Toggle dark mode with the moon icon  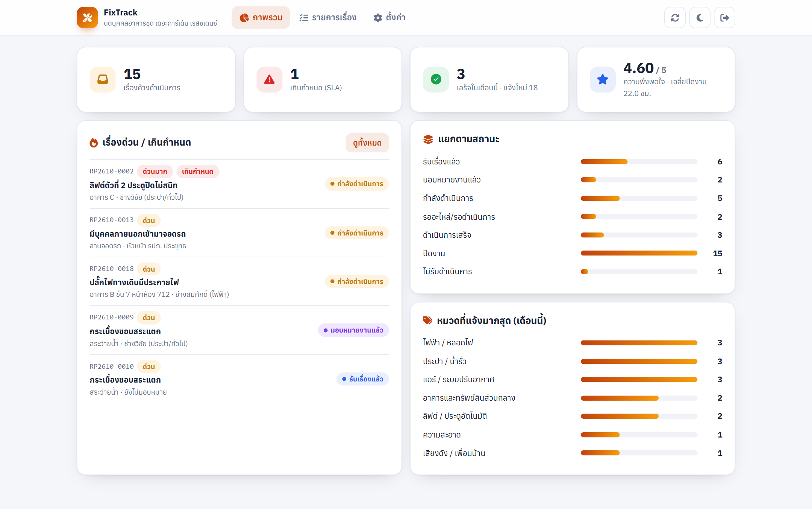[x=700, y=18]
